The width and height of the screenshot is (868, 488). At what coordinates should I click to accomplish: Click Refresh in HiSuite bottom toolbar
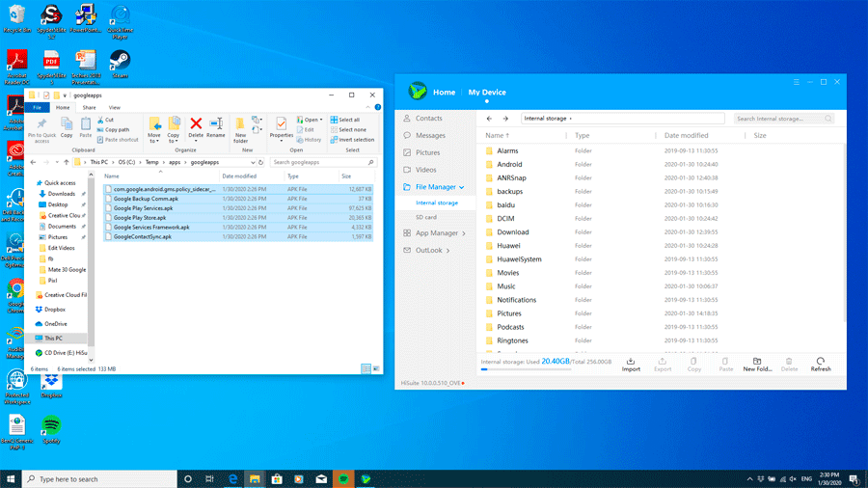(821, 365)
